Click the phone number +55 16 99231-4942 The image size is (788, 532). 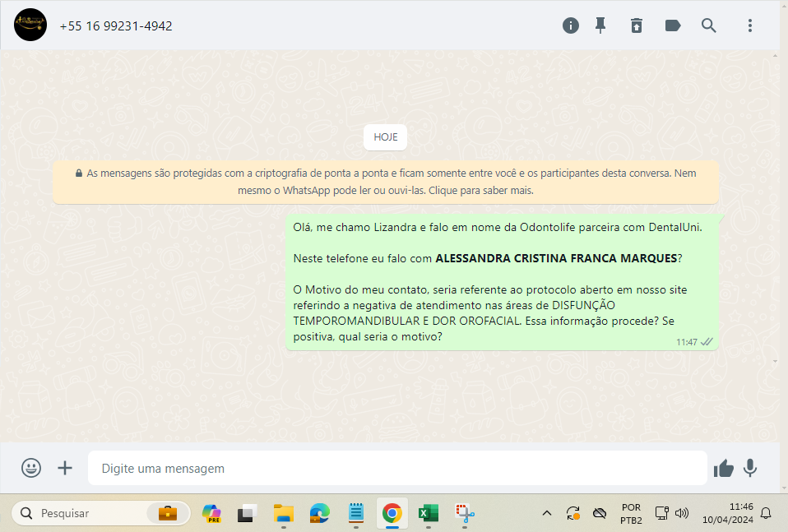pos(116,26)
